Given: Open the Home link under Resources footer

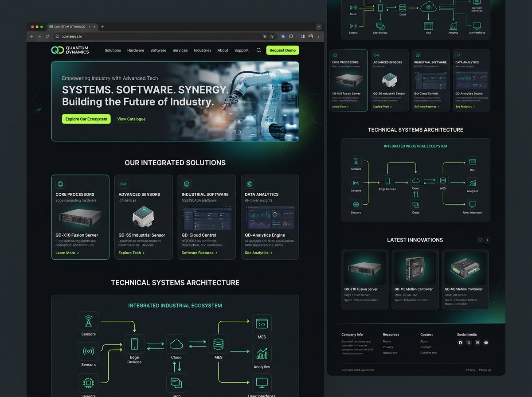Looking at the screenshot, I should click(387, 342).
